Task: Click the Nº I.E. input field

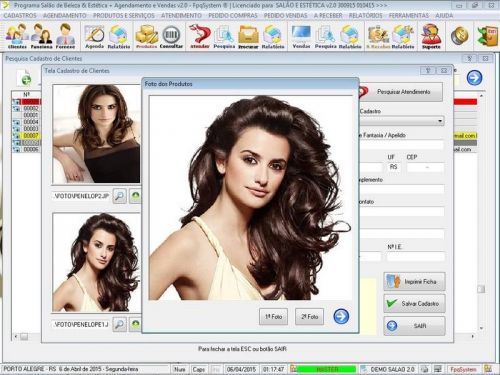Action: pyautogui.click(x=416, y=257)
